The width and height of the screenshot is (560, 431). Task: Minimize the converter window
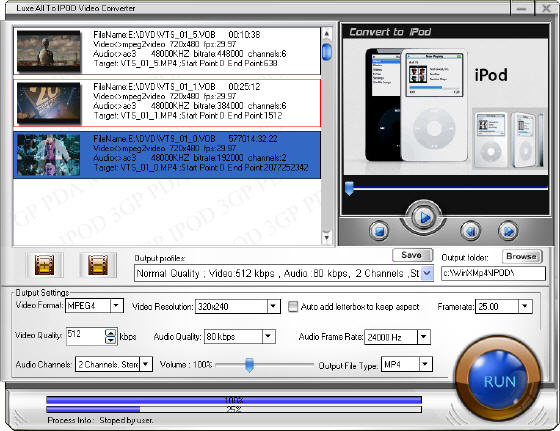tap(522, 9)
